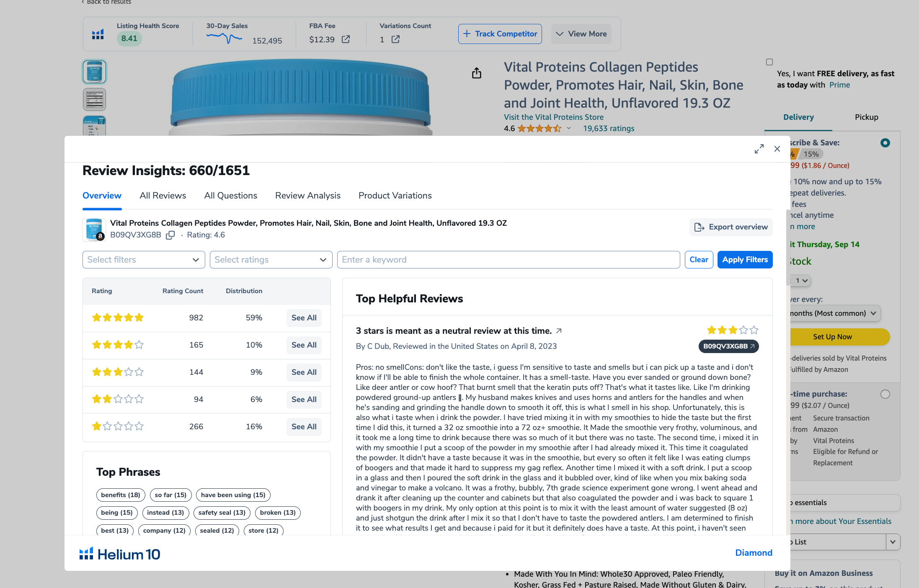Select first product thumbnail image

(x=94, y=72)
